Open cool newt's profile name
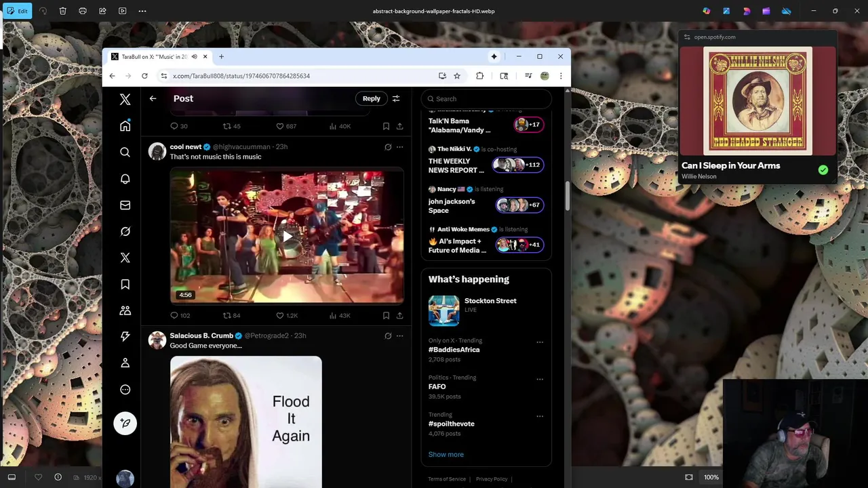The image size is (868, 488). click(186, 146)
